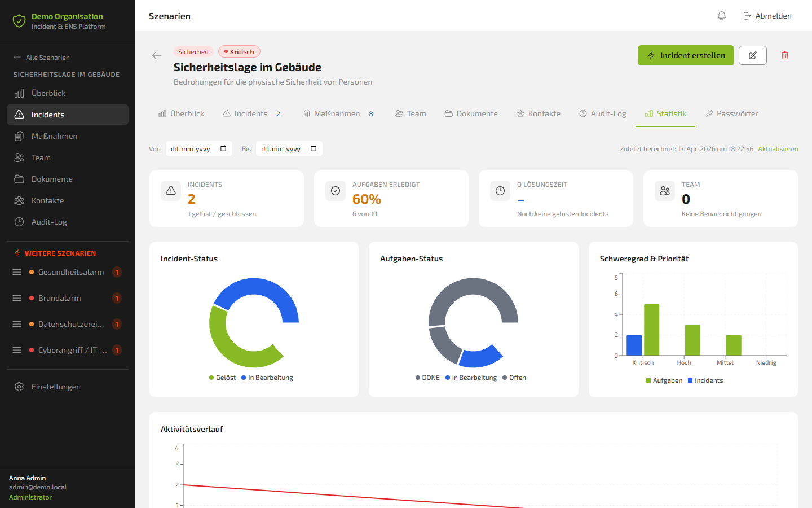The image size is (812, 508).
Task: Click the Aufgaben erledigt checkmark icon
Action: pos(336,191)
